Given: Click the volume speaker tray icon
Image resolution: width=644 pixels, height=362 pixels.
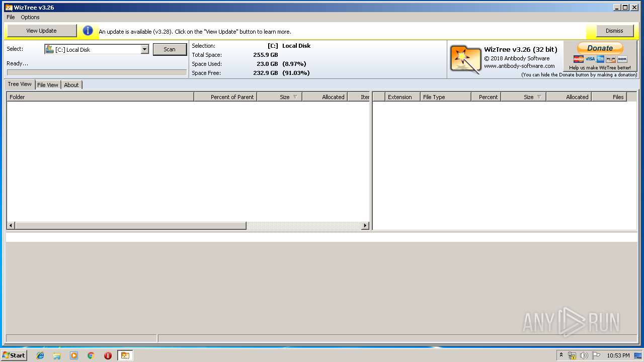Looking at the screenshot, I should pyautogui.click(x=584, y=355).
